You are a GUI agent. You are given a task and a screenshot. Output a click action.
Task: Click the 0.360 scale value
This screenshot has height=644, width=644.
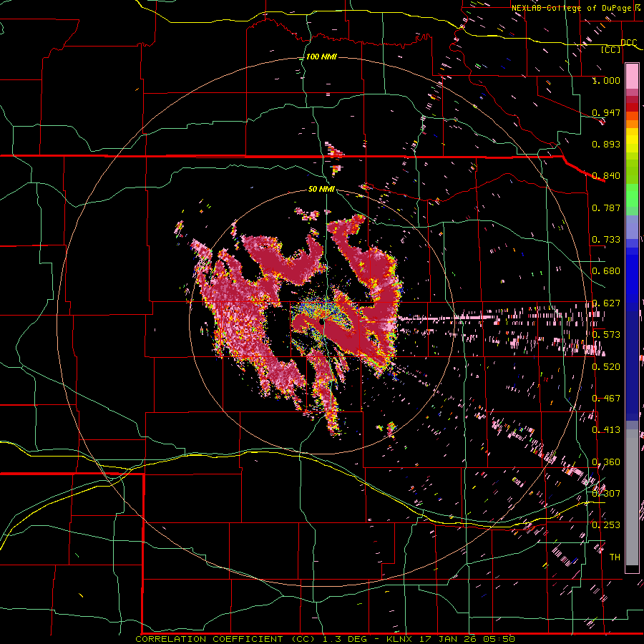point(606,462)
